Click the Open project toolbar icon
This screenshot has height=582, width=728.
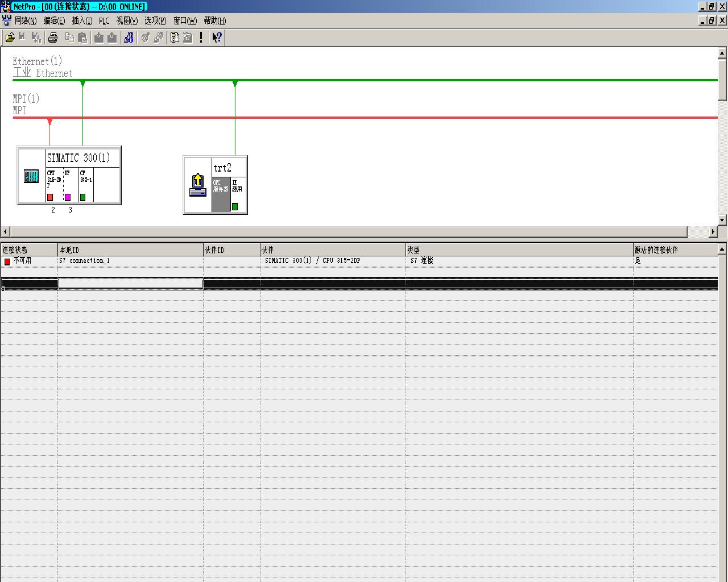coord(10,38)
